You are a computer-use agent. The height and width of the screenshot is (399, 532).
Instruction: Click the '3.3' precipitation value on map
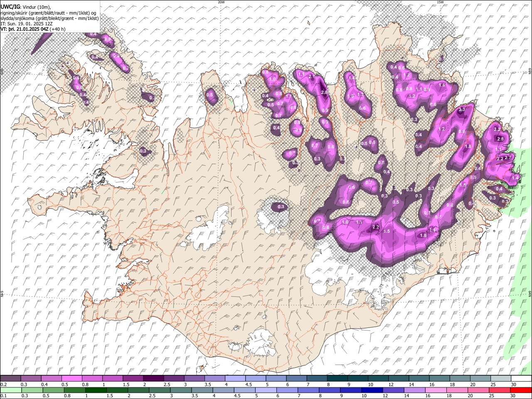[x=461, y=110]
